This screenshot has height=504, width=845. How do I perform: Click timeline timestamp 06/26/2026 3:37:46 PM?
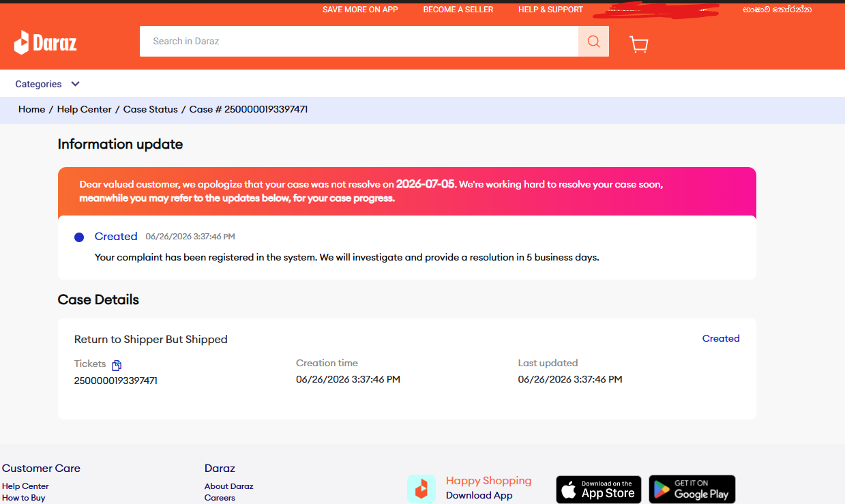click(190, 237)
